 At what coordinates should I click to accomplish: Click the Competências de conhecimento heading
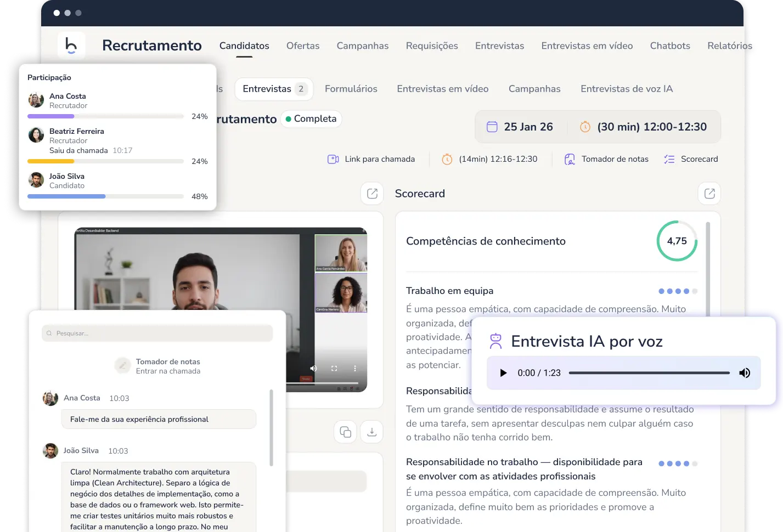point(486,241)
